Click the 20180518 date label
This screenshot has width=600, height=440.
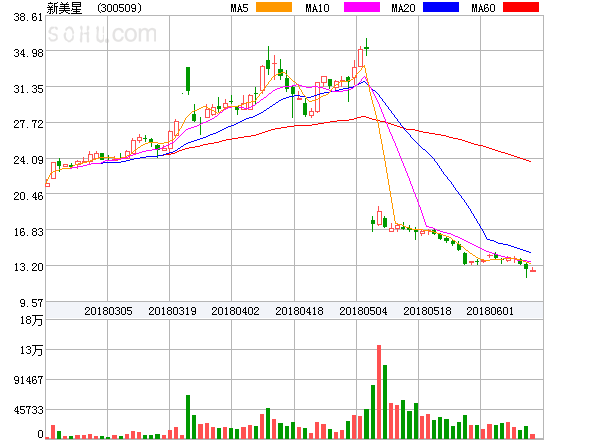click(x=427, y=311)
